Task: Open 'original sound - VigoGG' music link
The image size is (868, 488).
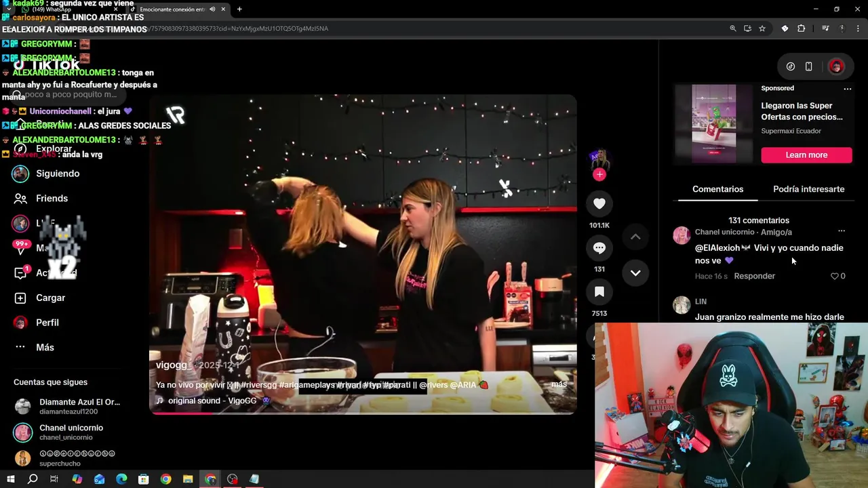Action: [x=212, y=401]
